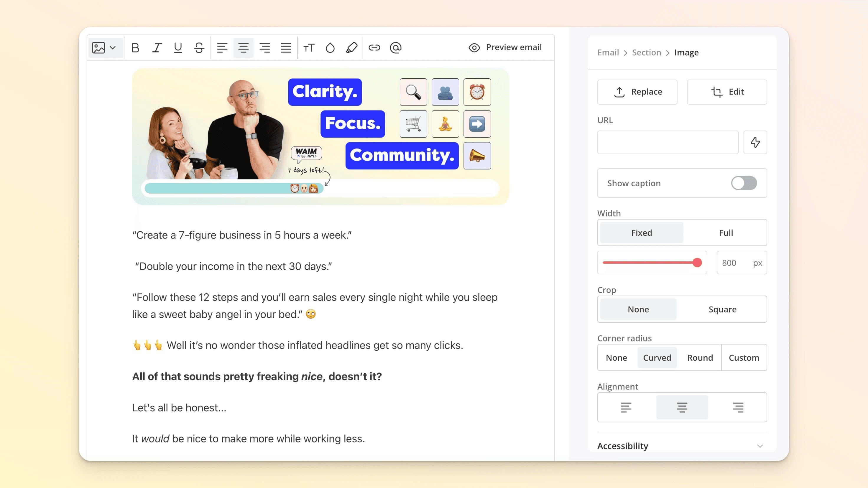Apply italic formatting
This screenshot has width=868, height=488.
coord(157,48)
